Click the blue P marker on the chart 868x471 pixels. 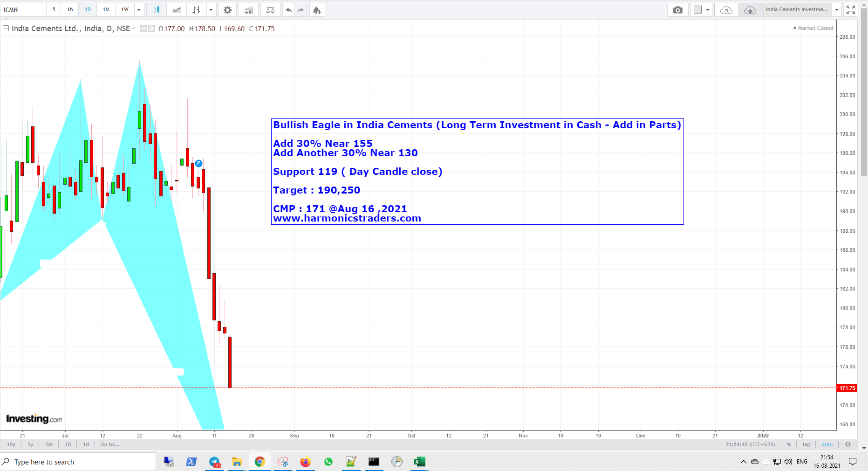coord(198,163)
